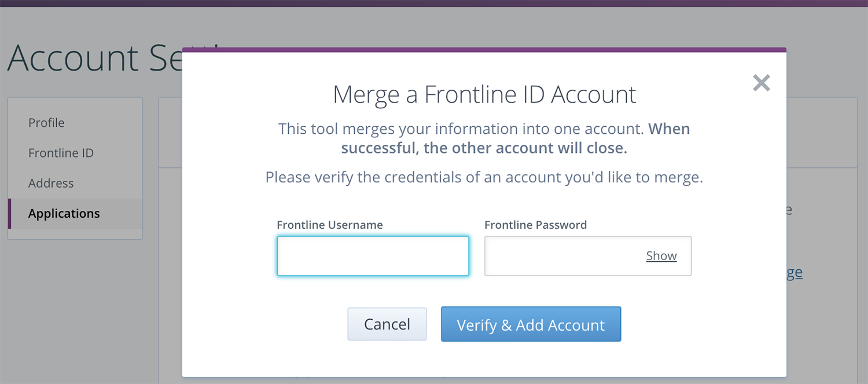Screen dimensions: 868x384
Task: Click the purple accent bar atop the dialog
Action: (484, 50)
